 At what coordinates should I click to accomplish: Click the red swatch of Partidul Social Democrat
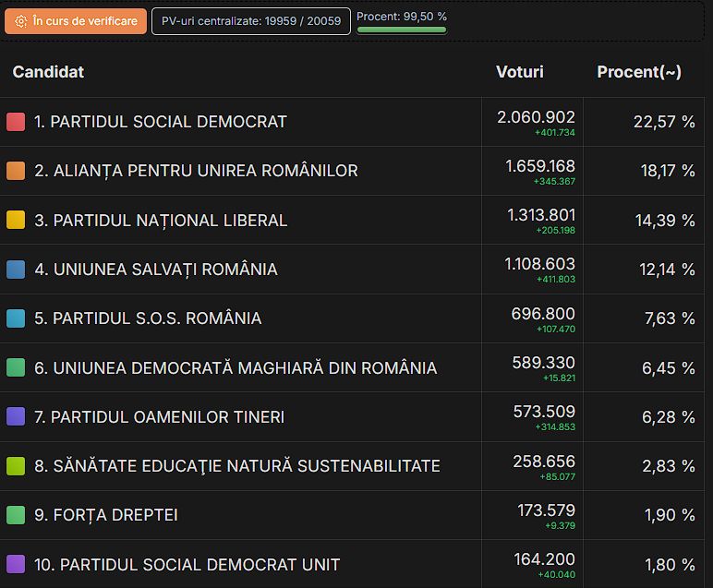(16, 122)
